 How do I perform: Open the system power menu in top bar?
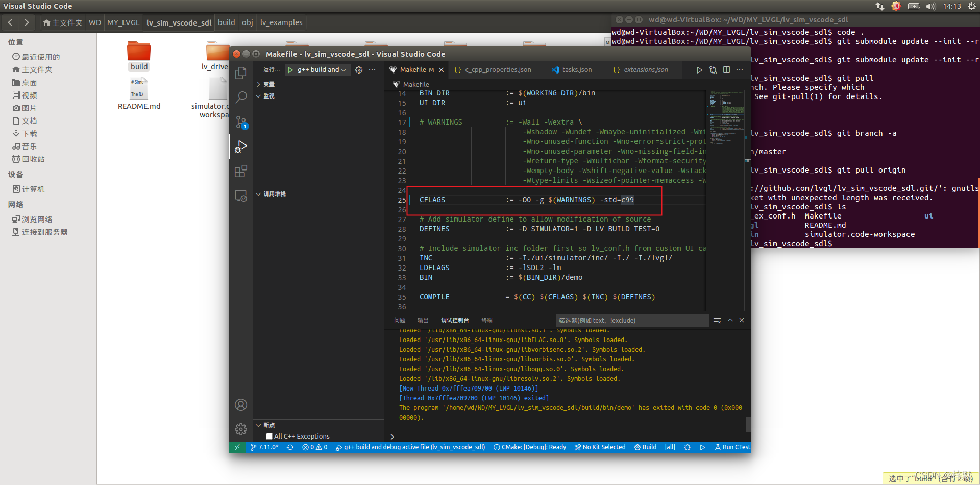(971, 6)
